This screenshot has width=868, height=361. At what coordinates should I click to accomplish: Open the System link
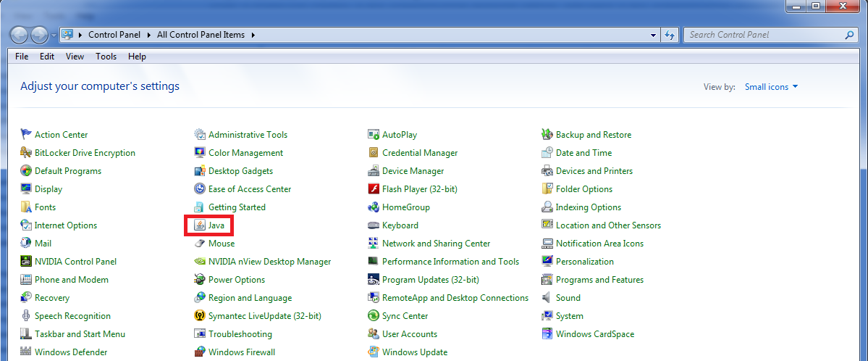tap(569, 315)
